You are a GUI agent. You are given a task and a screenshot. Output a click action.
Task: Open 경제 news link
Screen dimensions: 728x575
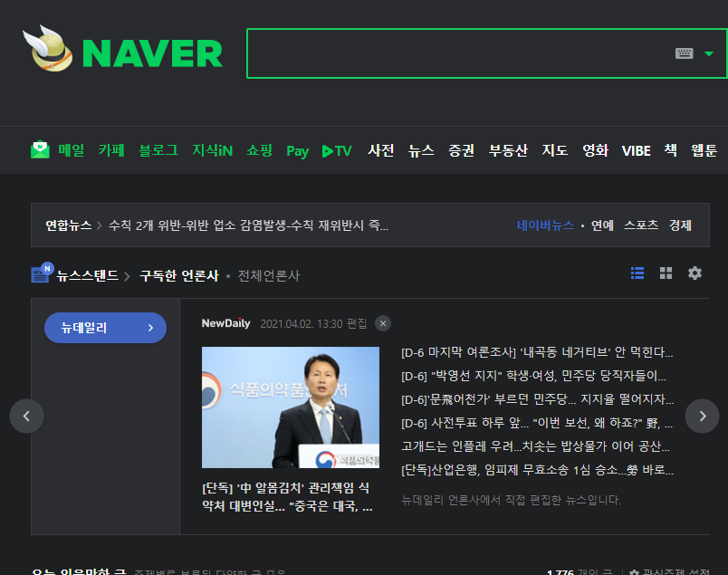pyautogui.click(x=680, y=225)
